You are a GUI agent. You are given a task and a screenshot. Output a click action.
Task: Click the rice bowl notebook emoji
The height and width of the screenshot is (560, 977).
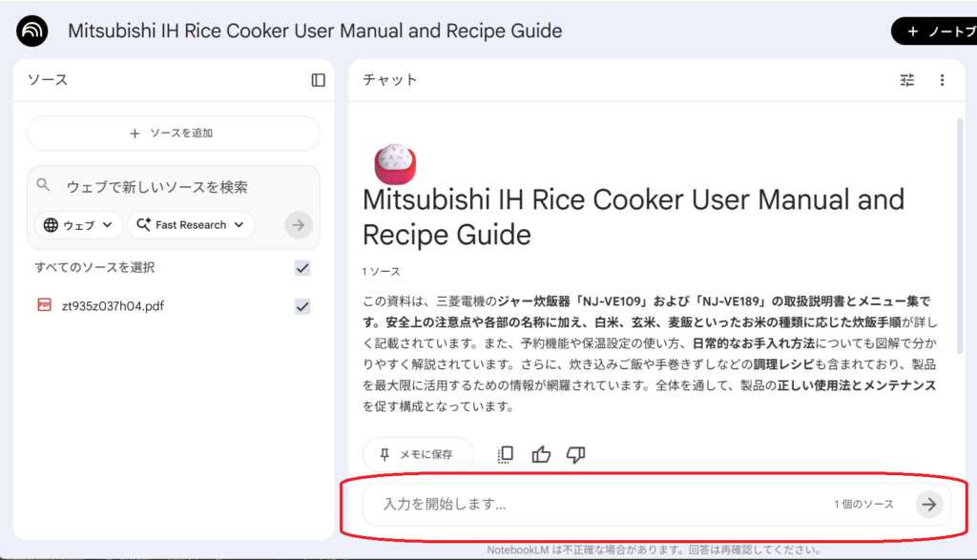395,164
